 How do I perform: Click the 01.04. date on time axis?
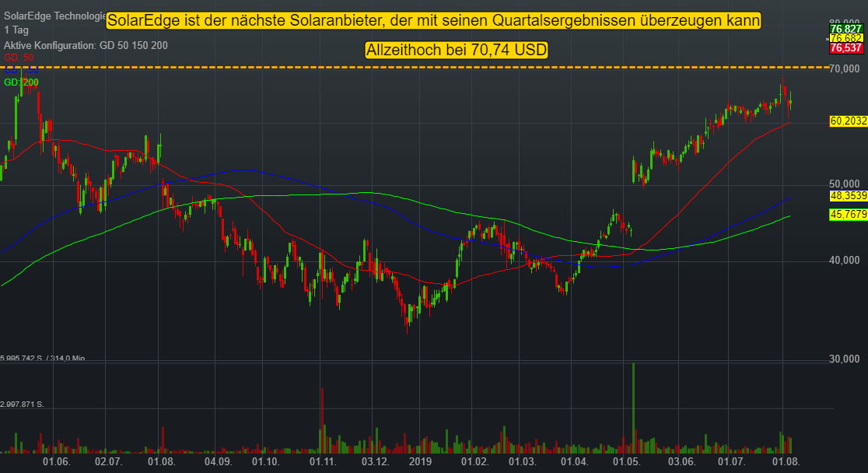(575, 461)
